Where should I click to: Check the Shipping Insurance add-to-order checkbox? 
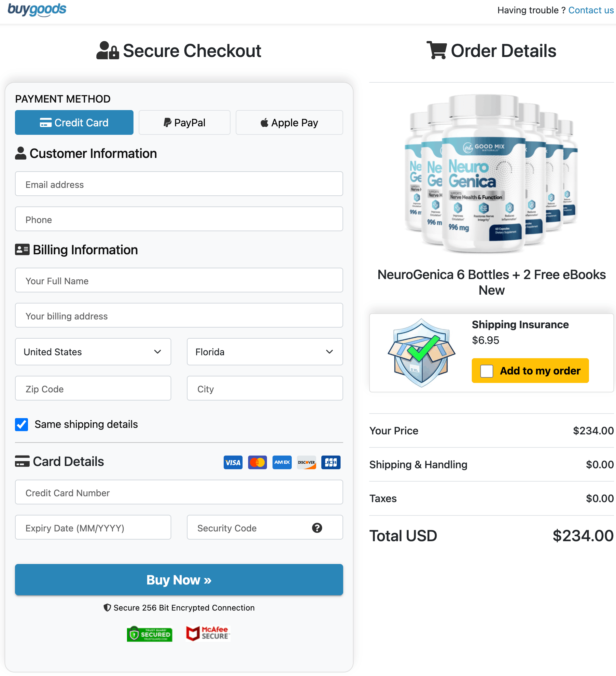click(x=486, y=371)
